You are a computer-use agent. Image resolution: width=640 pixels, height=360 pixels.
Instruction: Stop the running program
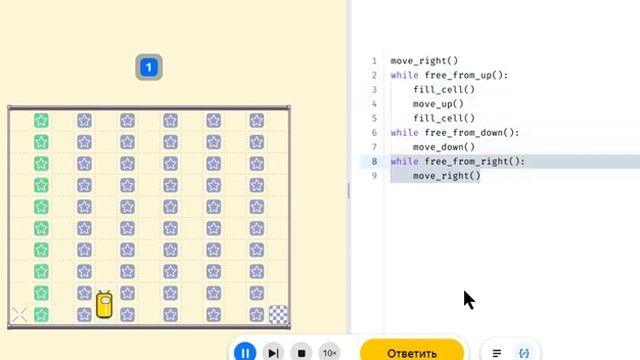point(301,353)
